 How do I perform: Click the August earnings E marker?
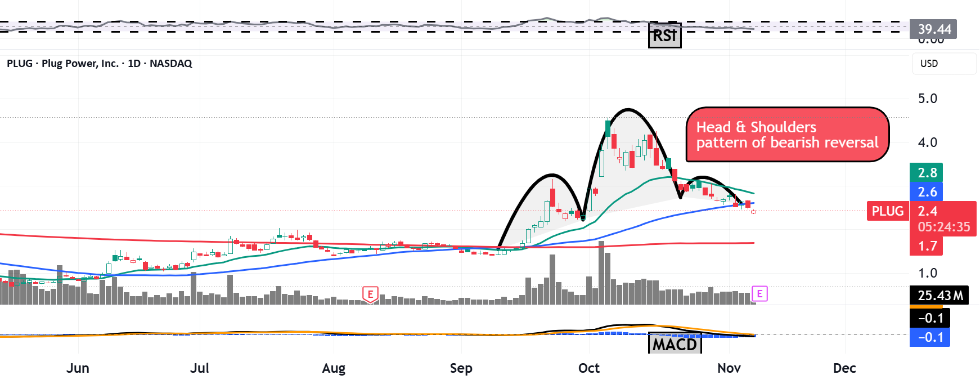coord(370,294)
